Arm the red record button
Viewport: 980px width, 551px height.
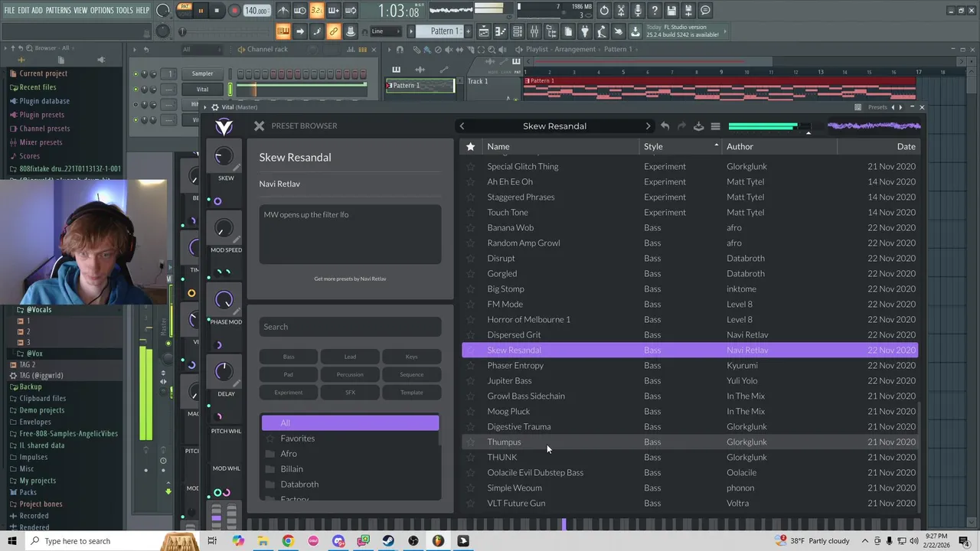[x=234, y=11]
